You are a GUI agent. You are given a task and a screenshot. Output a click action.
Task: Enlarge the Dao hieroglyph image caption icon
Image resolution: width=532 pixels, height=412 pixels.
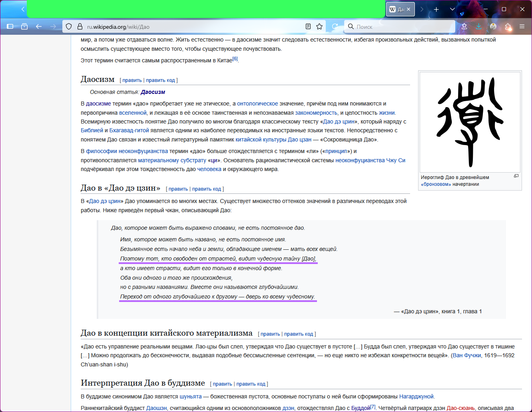coord(516,176)
